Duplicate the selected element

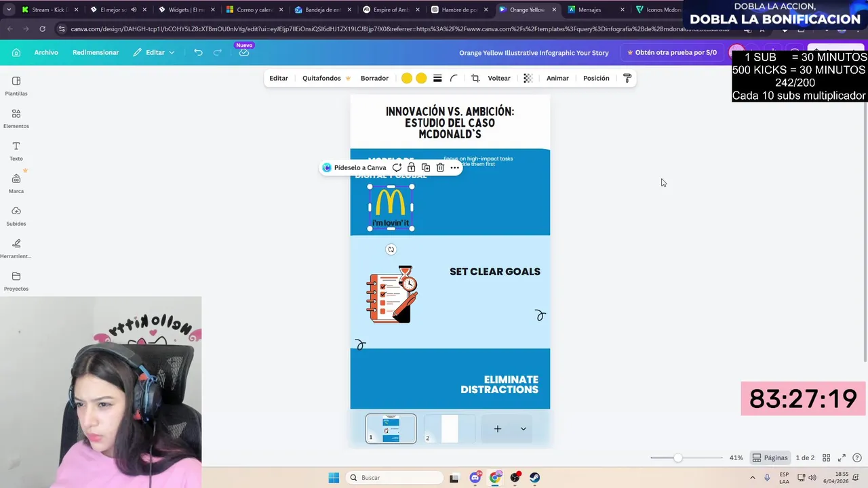click(426, 167)
